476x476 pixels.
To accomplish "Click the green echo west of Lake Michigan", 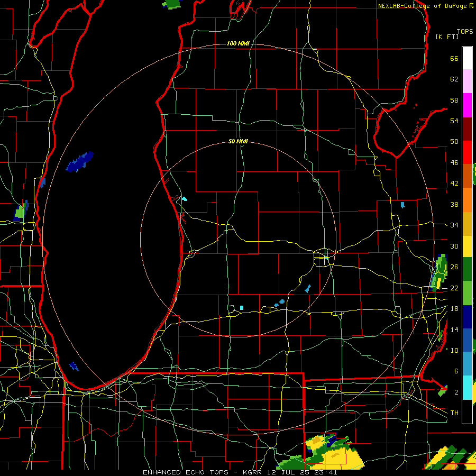I will (x=20, y=212).
